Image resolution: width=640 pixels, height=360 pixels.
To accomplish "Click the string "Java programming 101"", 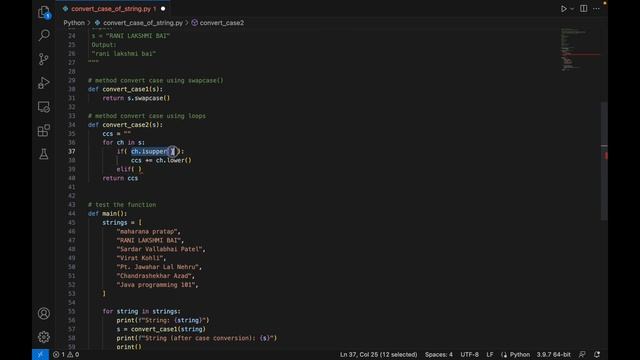I will click(x=156, y=284).
